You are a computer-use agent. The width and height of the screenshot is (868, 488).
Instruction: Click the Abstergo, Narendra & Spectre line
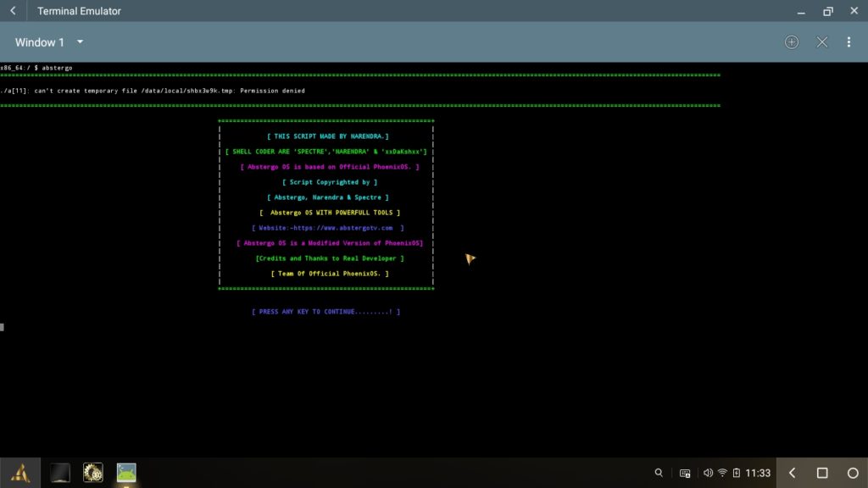[x=328, y=197]
